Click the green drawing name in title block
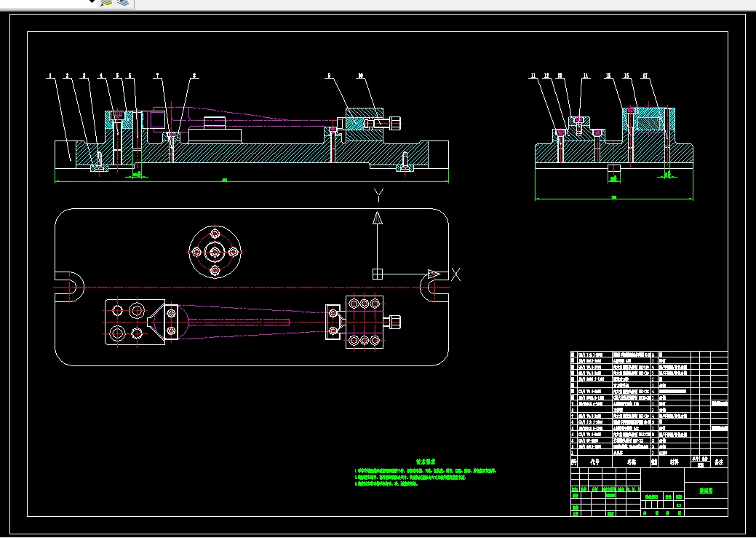The image size is (756, 538). (705, 491)
